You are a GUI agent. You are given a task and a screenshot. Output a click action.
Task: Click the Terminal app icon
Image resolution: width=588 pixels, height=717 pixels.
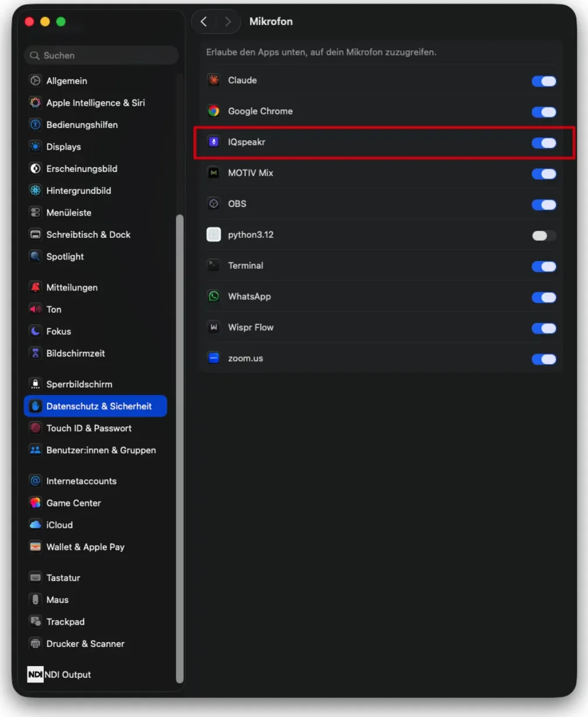[x=214, y=265]
